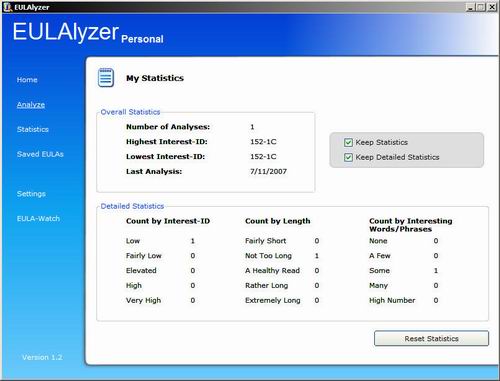Click the High Number row label
This screenshot has height=381, width=500.
pos(392,300)
